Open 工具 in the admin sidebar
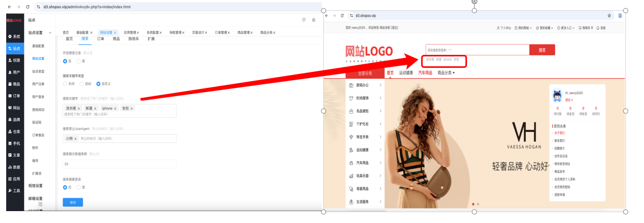Viewport: 644px width, 223px height. pyautogui.click(x=15, y=191)
